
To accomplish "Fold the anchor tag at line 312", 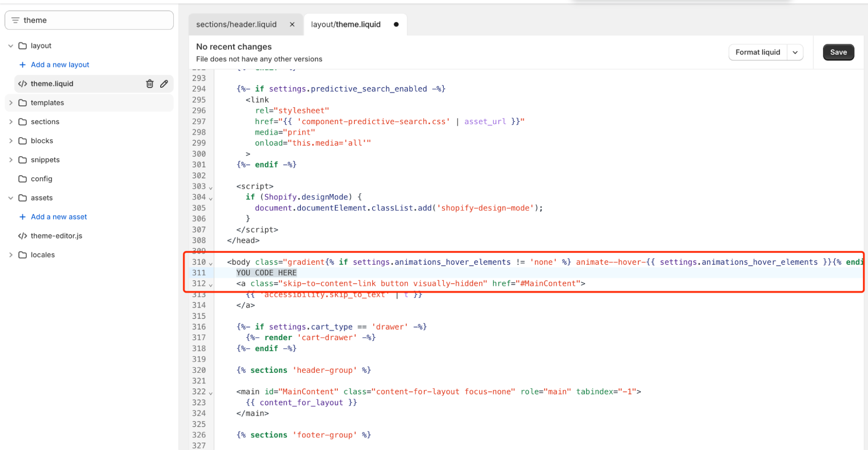I will (211, 285).
